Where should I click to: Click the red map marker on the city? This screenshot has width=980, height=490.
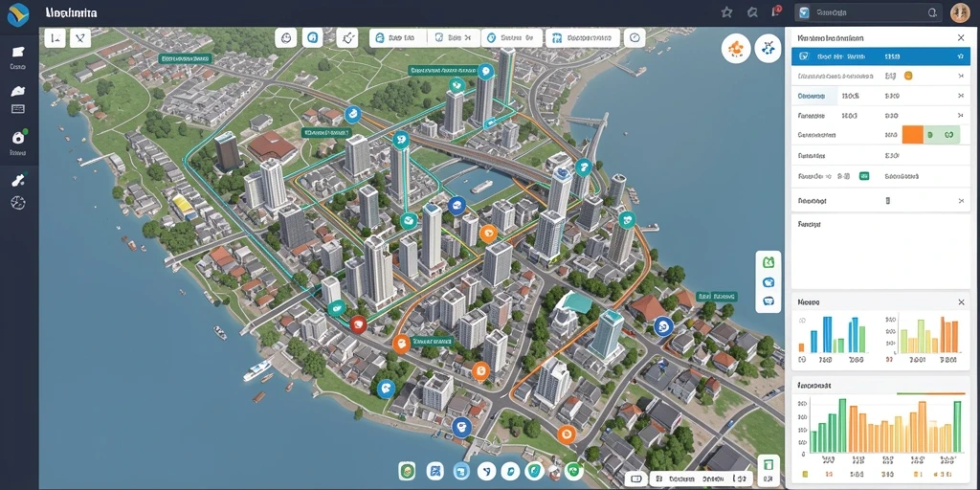[x=358, y=323]
